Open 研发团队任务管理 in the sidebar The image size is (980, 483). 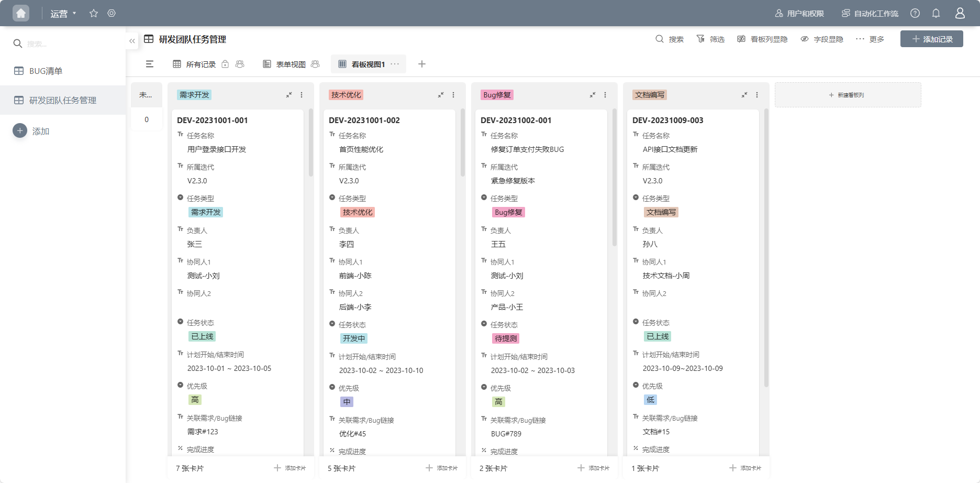pyautogui.click(x=63, y=100)
